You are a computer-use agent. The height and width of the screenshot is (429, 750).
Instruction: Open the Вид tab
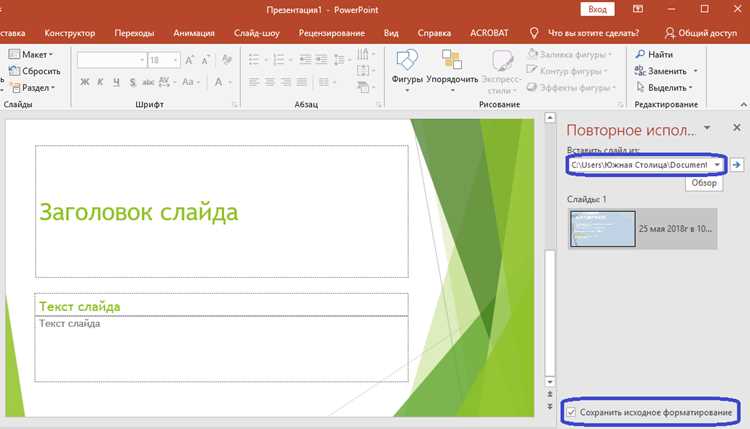tap(391, 33)
